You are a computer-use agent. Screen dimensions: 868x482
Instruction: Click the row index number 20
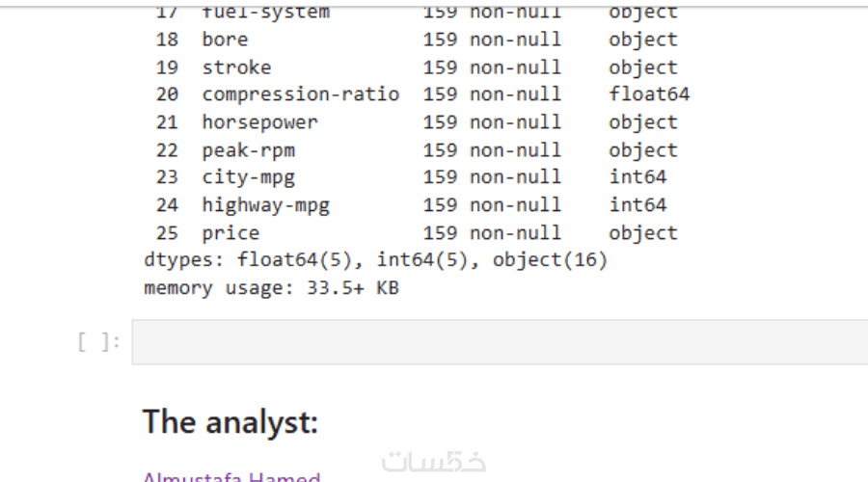pyautogui.click(x=167, y=94)
